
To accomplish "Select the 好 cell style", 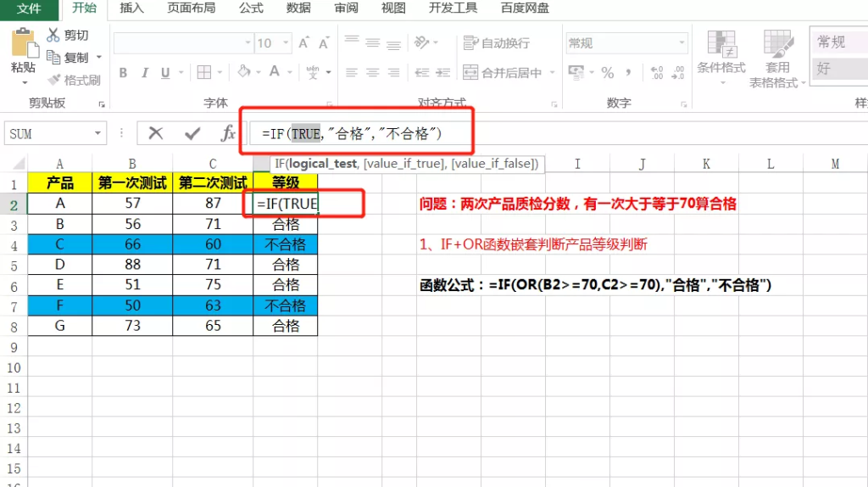I will 839,69.
